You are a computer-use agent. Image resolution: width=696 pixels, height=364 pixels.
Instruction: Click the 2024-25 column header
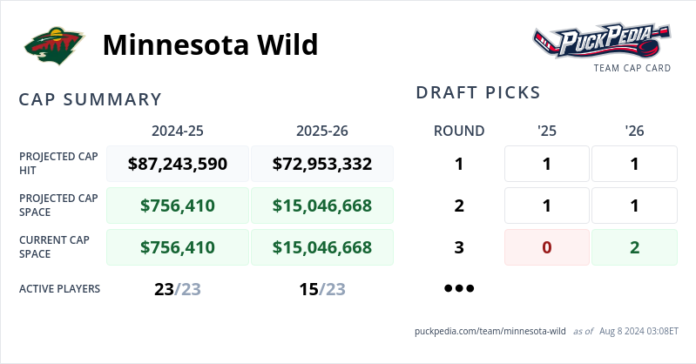tap(178, 131)
